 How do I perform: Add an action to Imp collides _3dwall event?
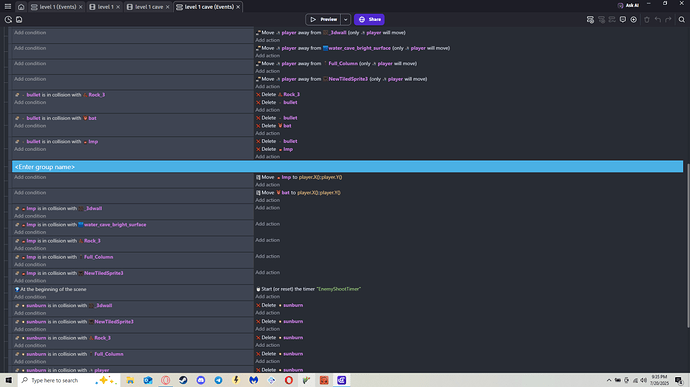pos(268,208)
